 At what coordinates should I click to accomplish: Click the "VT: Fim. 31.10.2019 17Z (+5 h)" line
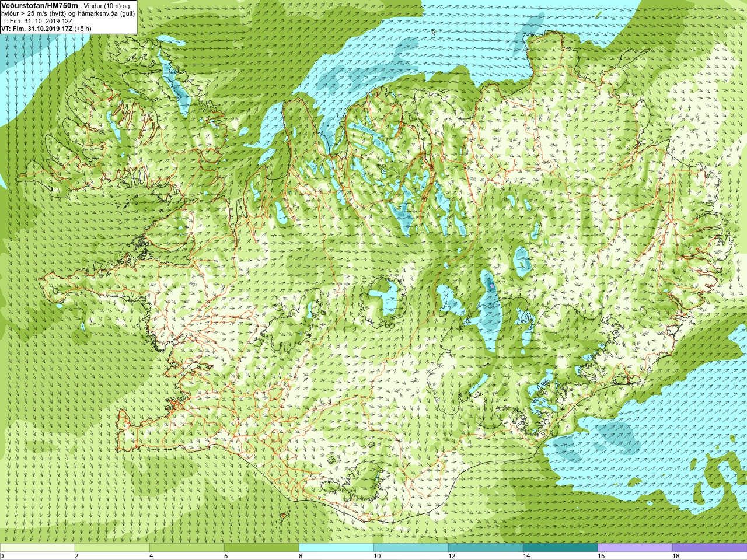46,29
